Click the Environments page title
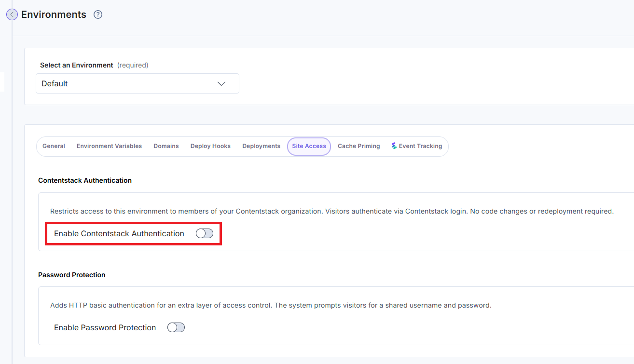Screen dimensions: 634x364 pos(54,14)
